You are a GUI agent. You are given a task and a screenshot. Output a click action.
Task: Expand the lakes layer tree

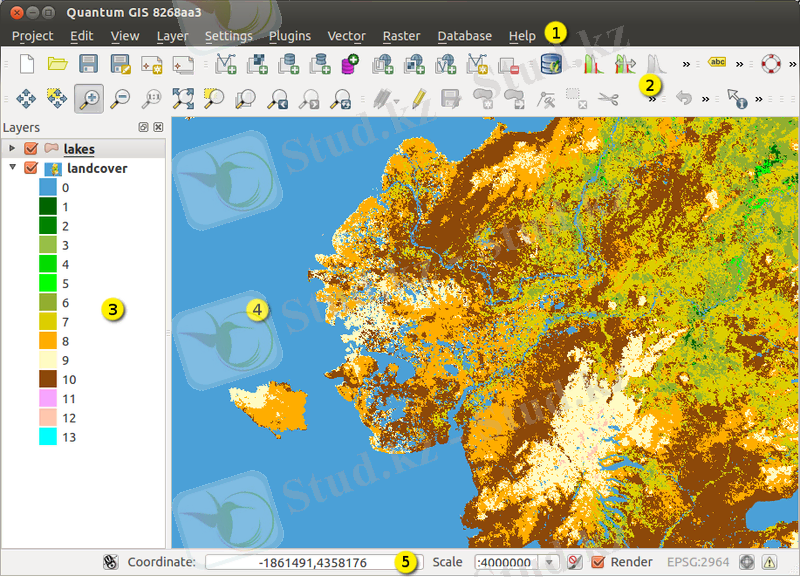(12, 149)
